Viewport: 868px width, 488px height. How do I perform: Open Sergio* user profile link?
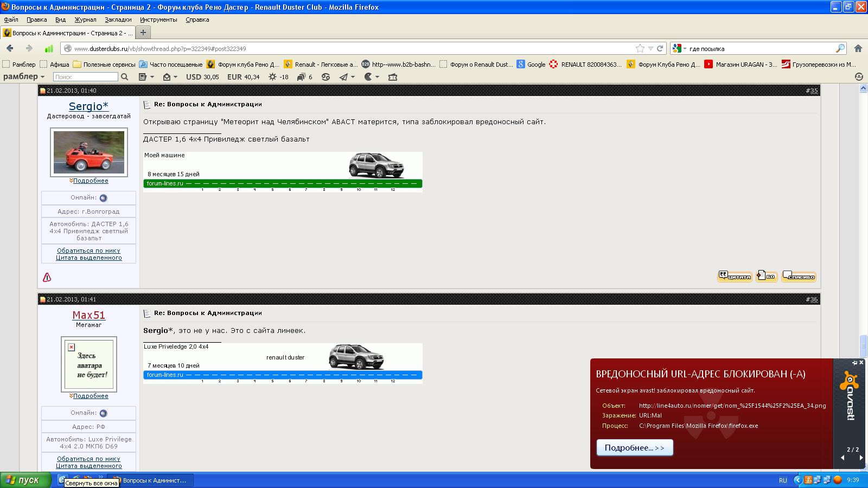point(88,106)
